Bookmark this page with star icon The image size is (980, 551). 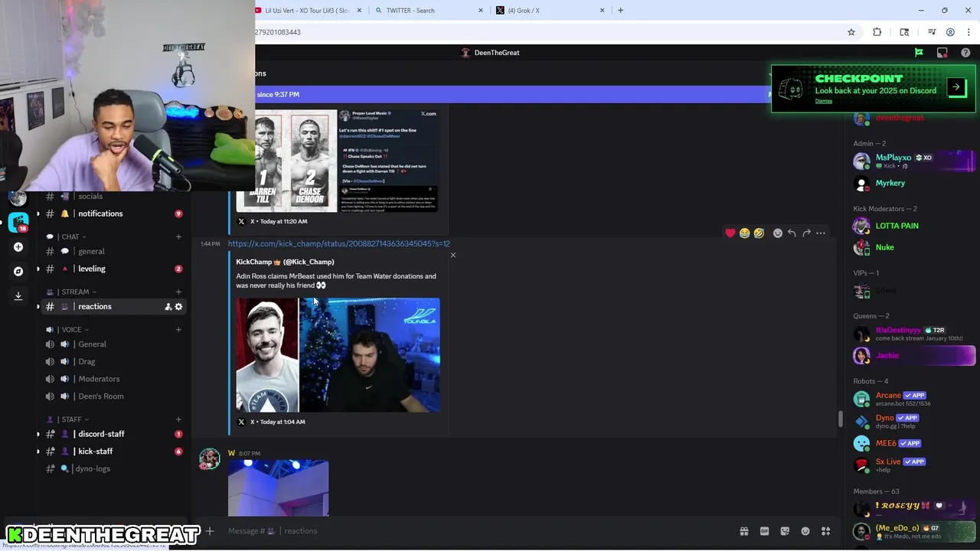851,32
